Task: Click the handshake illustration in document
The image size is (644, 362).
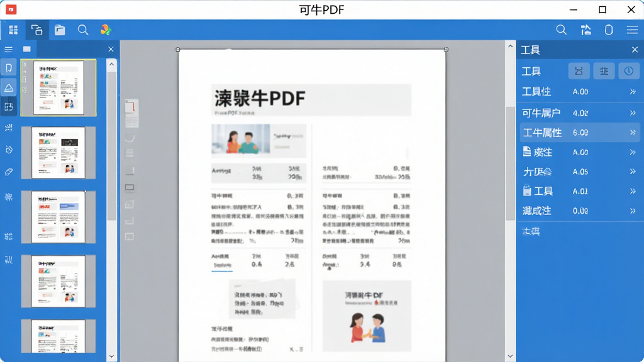Action: pyautogui.click(x=367, y=327)
